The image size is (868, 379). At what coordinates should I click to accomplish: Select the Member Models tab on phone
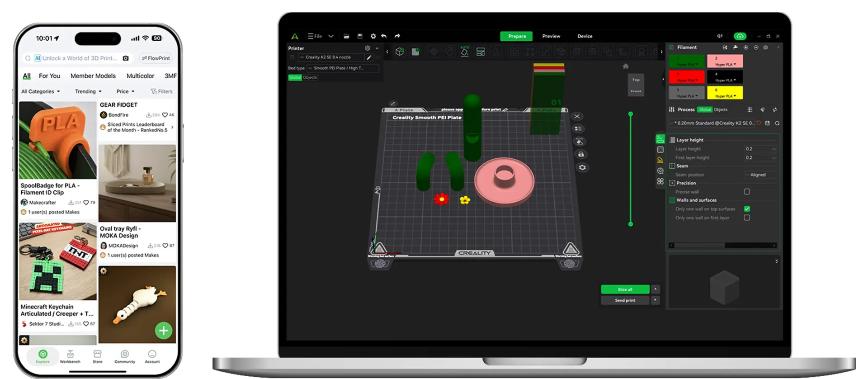[93, 76]
